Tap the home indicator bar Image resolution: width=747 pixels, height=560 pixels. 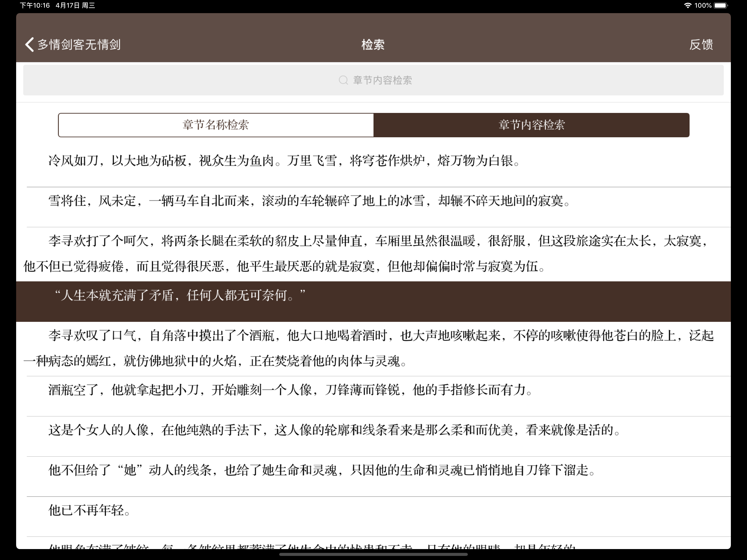click(373, 554)
